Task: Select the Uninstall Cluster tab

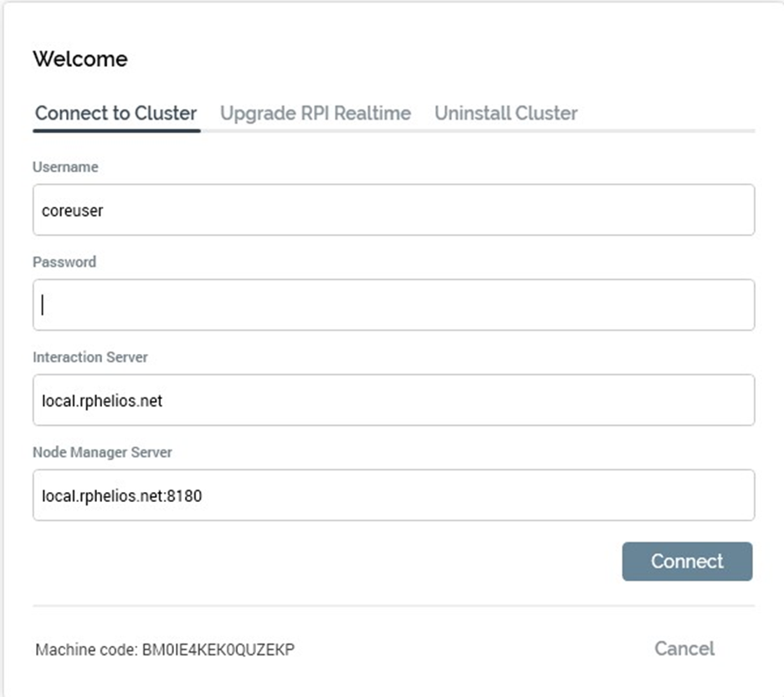Action: [x=505, y=113]
